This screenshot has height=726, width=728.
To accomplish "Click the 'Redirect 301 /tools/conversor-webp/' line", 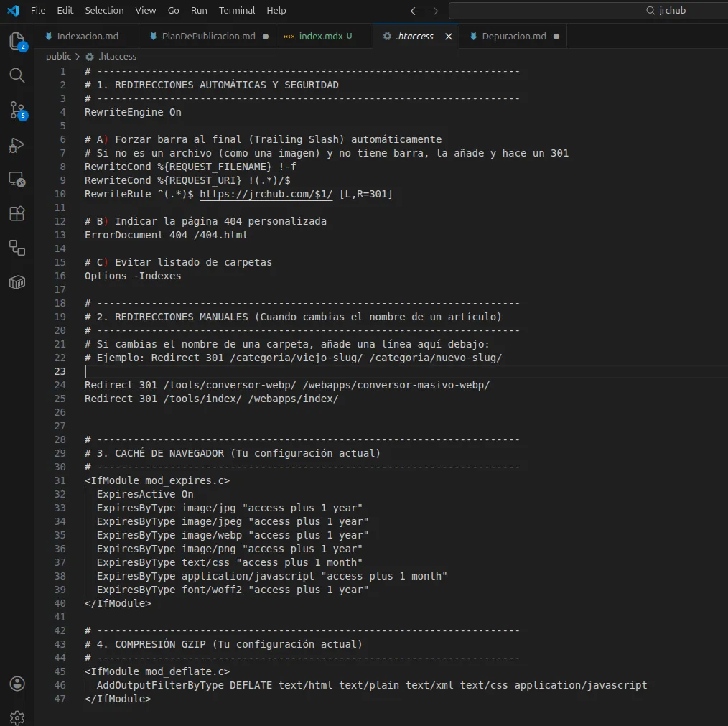I will [x=287, y=385].
